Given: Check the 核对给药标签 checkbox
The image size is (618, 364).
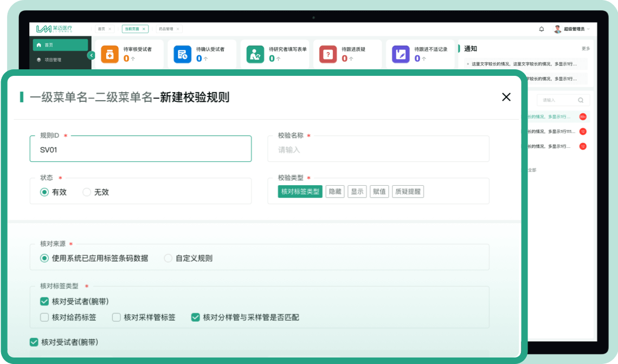Looking at the screenshot, I should click(44, 317).
